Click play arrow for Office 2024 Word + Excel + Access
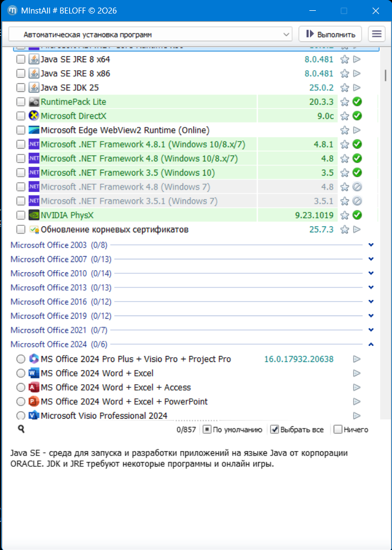The image size is (392, 550). (357, 387)
